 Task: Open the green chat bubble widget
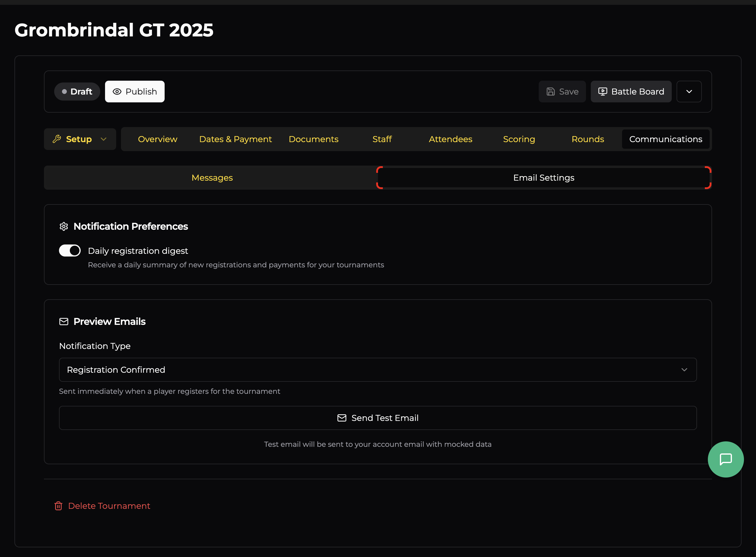pos(726,459)
